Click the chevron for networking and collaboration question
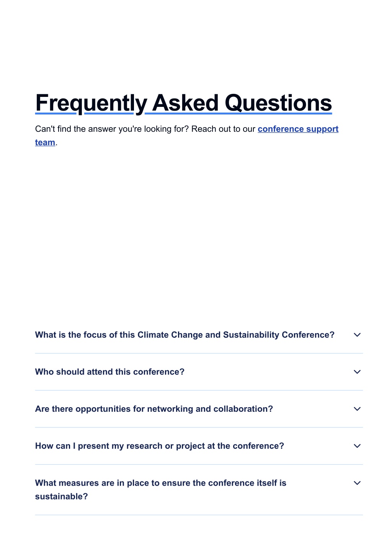Screen dimensions: 392x555 coord(357,409)
